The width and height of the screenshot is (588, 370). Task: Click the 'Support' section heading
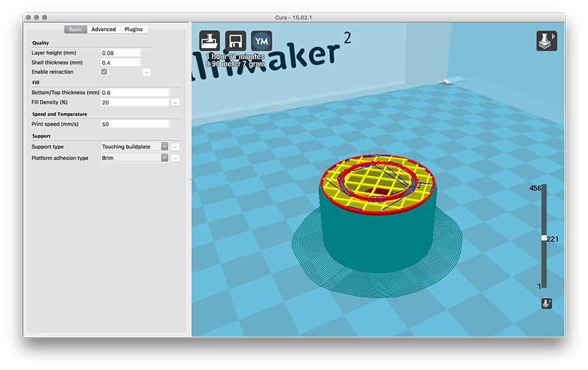tap(41, 136)
